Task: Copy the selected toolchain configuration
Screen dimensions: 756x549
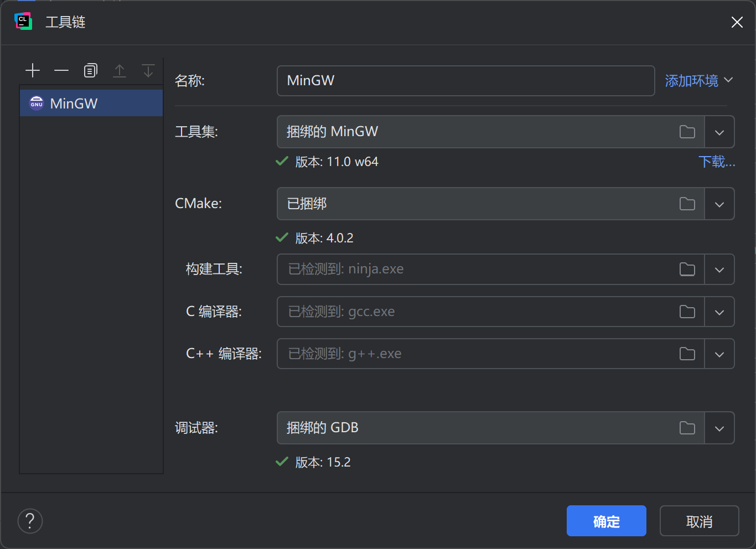Action: pos(90,70)
